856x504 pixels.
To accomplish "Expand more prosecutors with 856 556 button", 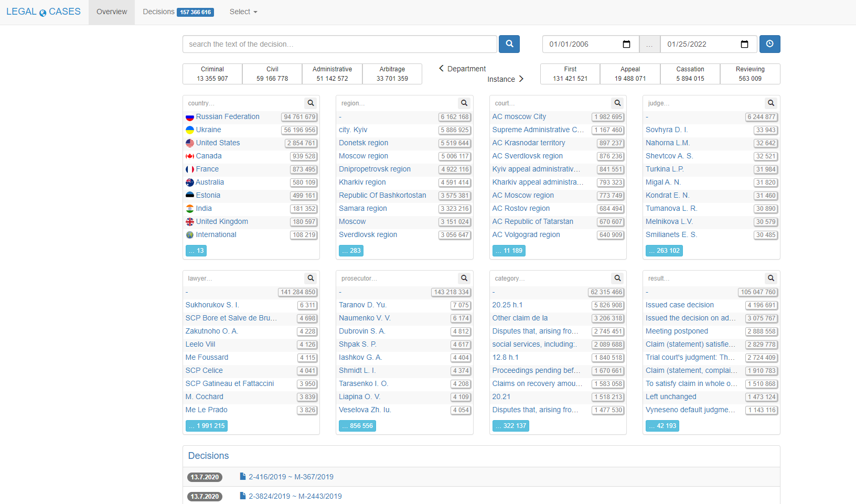I will (357, 426).
